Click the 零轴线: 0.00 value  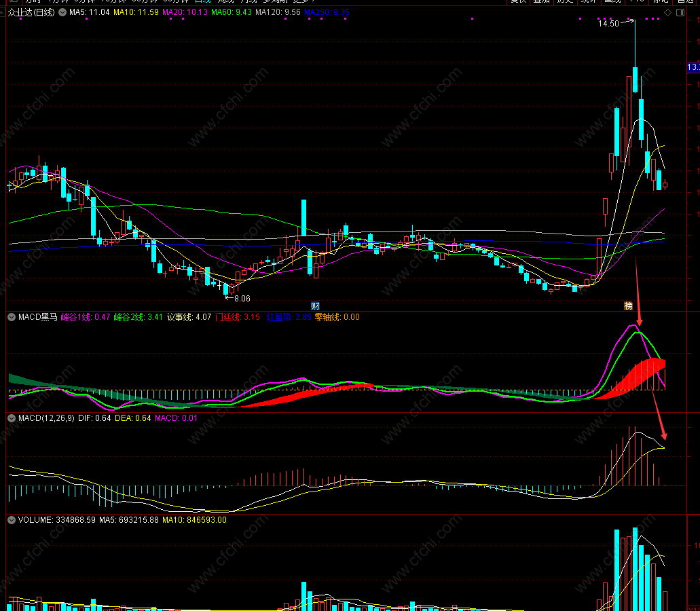pyautogui.click(x=337, y=317)
